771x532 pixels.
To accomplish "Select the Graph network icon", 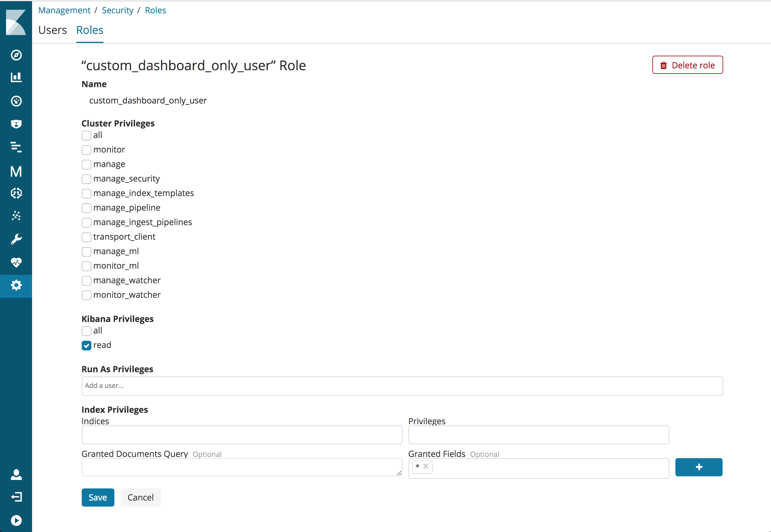I will coord(16,216).
